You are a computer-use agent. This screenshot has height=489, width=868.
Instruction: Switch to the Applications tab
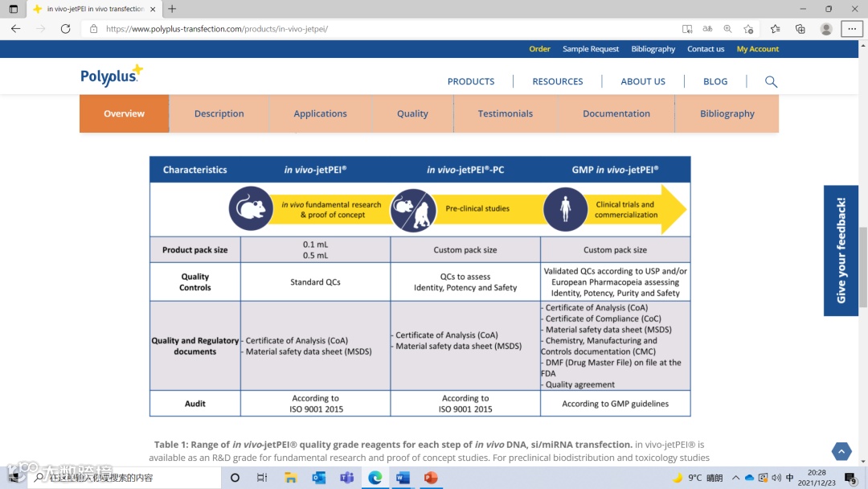[320, 113]
